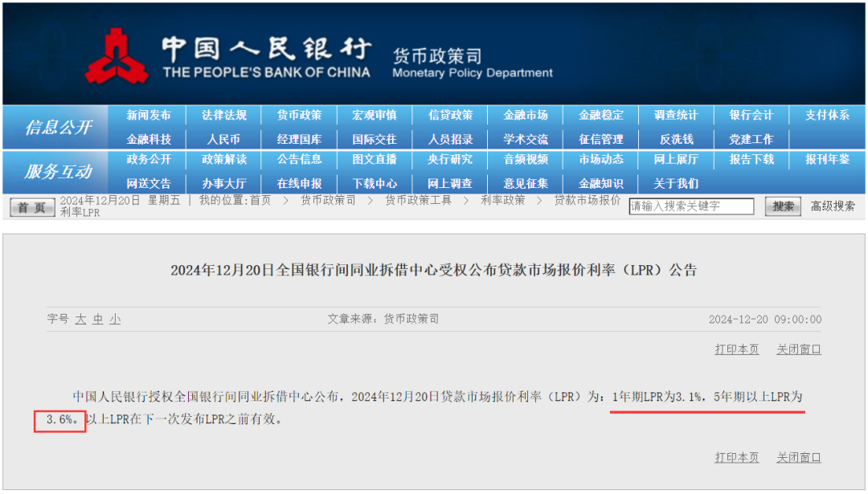Screen dimensions: 868x494
Task: Go to 支付体系 section
Action: click(x=827, y=115)
